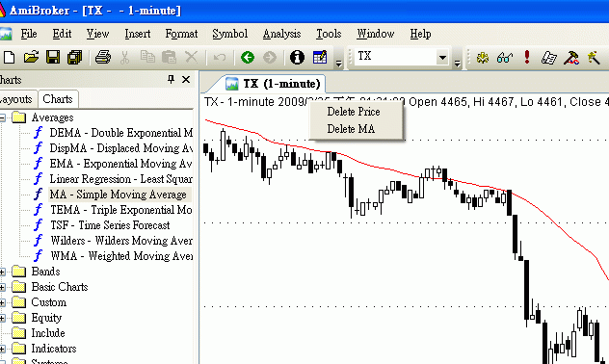
Task: Click the Print icon in toolbar
Action: [x=103, y=58]
